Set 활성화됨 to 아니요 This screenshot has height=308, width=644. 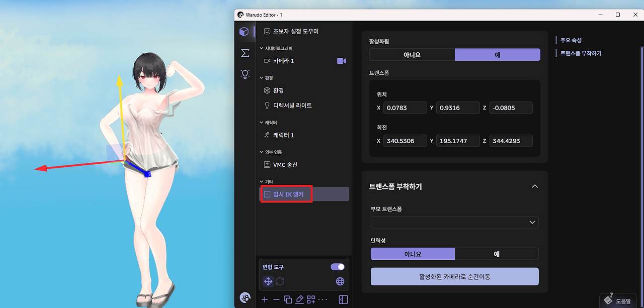pyautogui.click(x=412, y=55)
